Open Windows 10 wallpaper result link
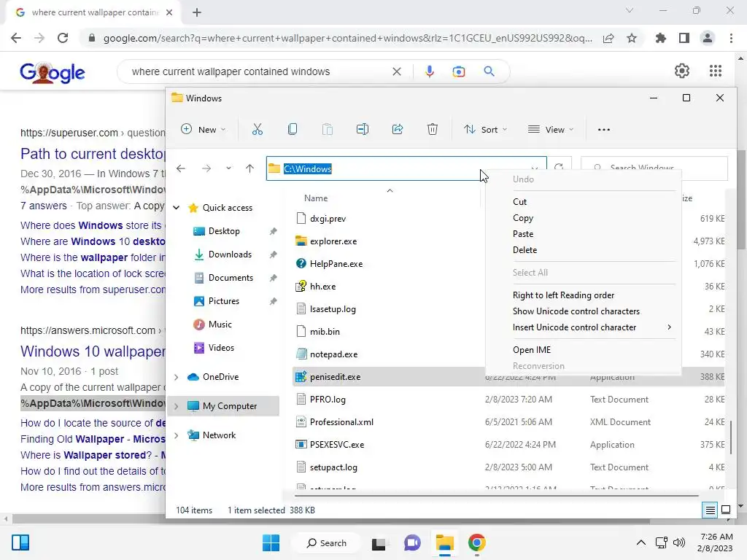Screen dimensions: 747x560 click(93, 351)
